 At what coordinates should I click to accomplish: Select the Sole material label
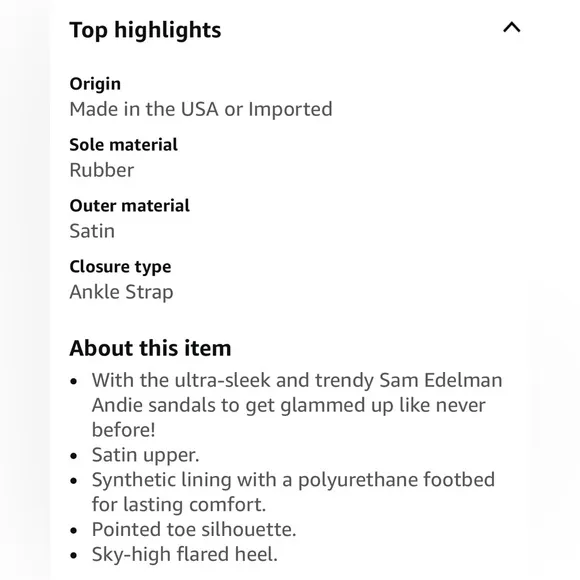point(124,145)
